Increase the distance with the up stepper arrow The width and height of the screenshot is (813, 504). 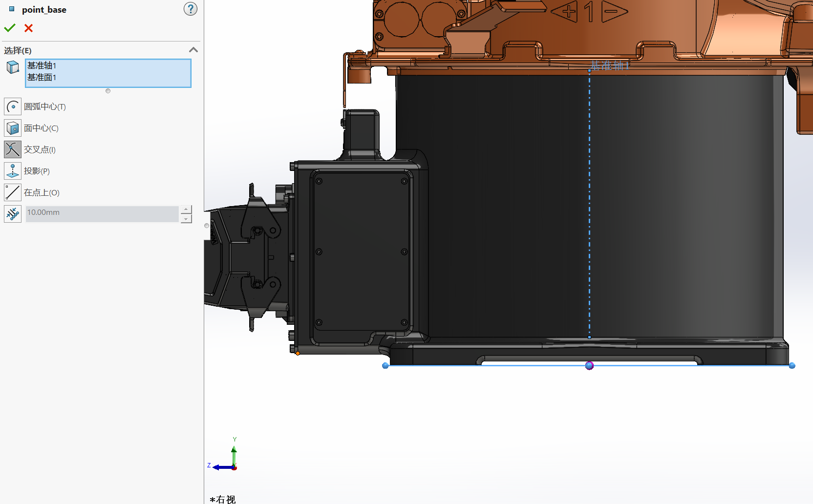(186, 210)
